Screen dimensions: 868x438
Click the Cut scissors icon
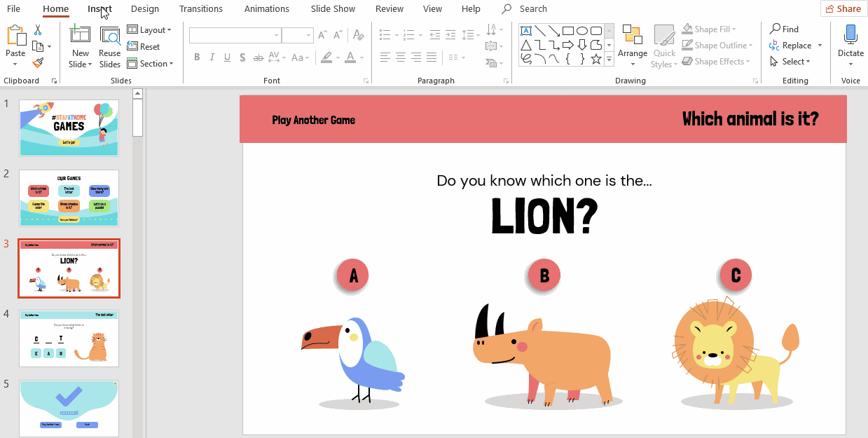[x=38, y=29]
